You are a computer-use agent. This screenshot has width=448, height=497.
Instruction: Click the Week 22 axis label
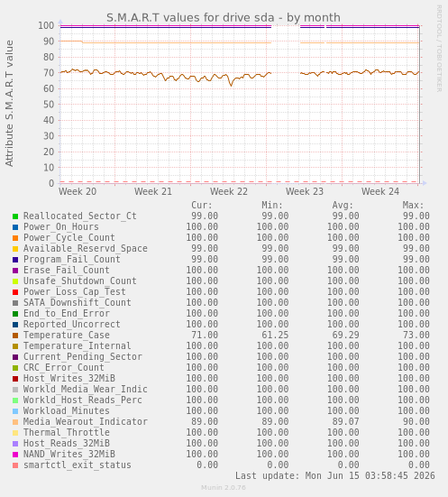(229, 191)
